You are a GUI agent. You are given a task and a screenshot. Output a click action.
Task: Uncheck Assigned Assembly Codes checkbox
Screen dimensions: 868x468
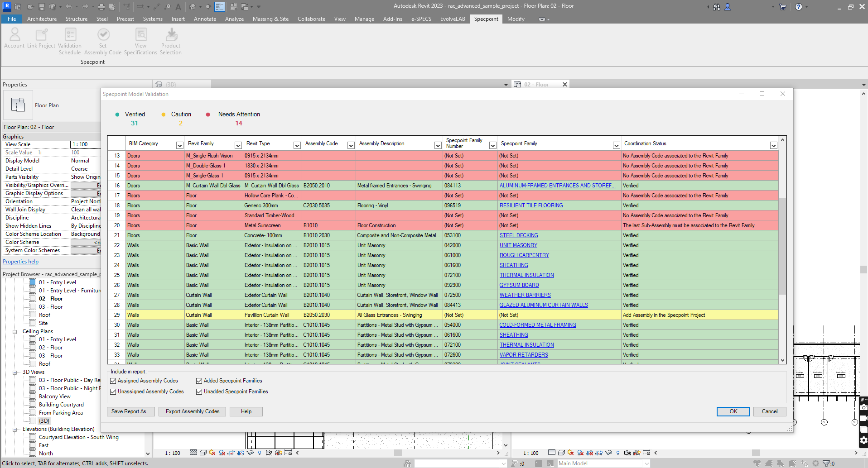[x=113, y=381]
